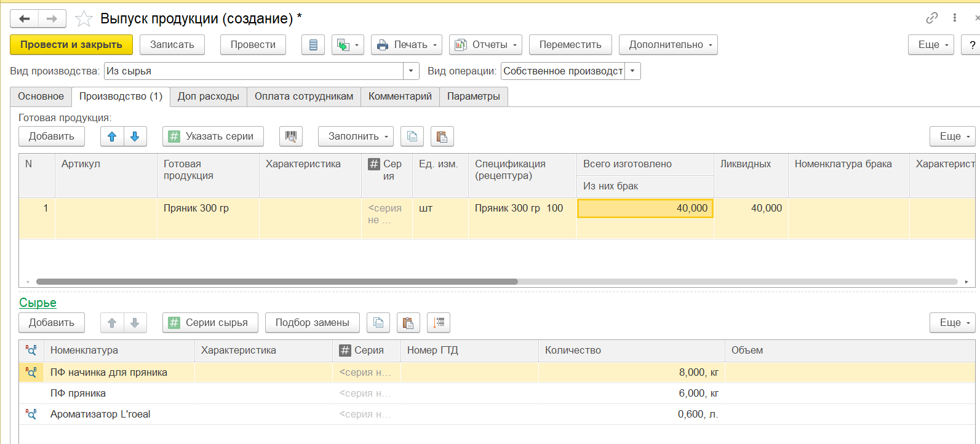This screenshot has width=980, height=444.
Task: Expand the Вид производства dropdown
Action: (411, 71)
